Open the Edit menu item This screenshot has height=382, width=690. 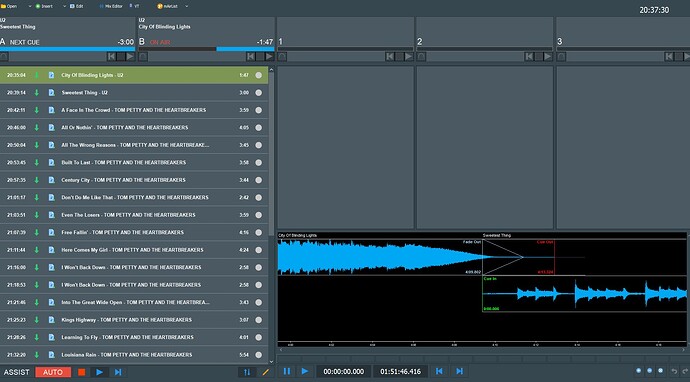tap(77, 6)
